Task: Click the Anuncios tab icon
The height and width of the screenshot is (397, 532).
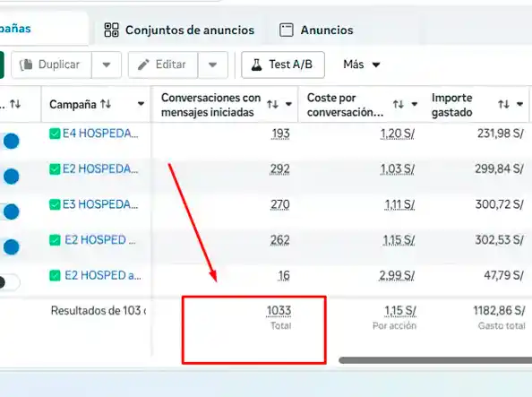Action: [286, 30]
